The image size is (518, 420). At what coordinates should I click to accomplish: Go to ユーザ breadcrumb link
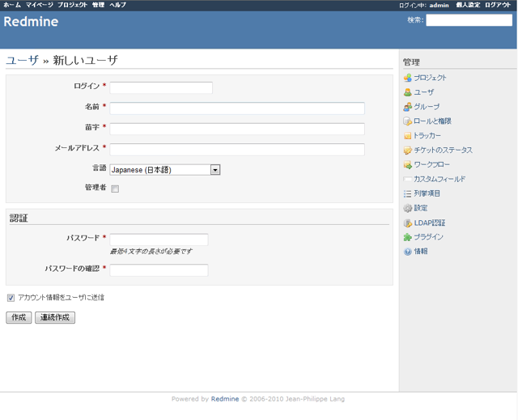[22, 61]
